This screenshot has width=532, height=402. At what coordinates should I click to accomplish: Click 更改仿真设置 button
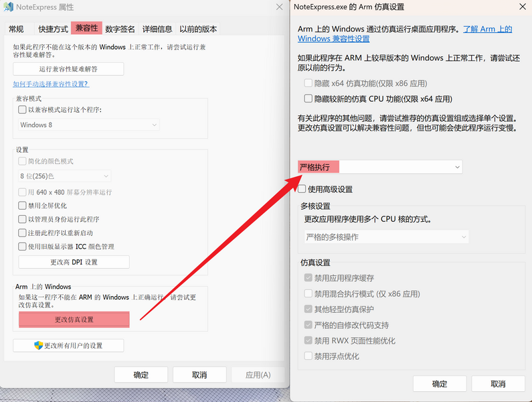coord(74,320)
